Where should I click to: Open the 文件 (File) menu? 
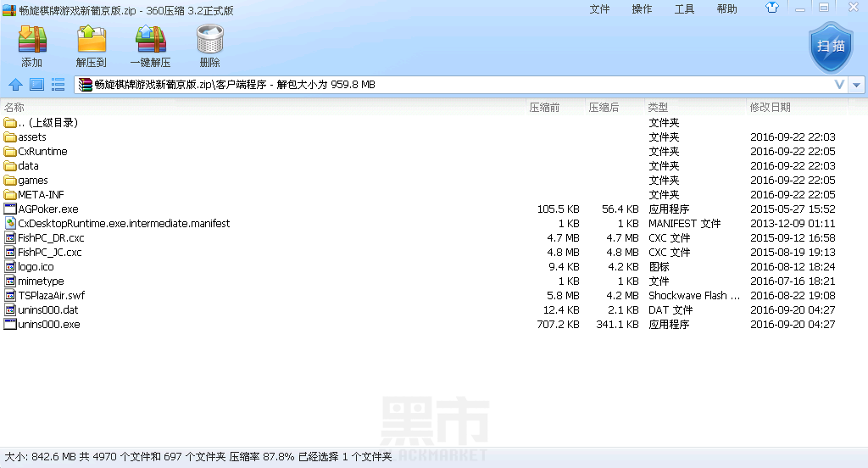599,8
